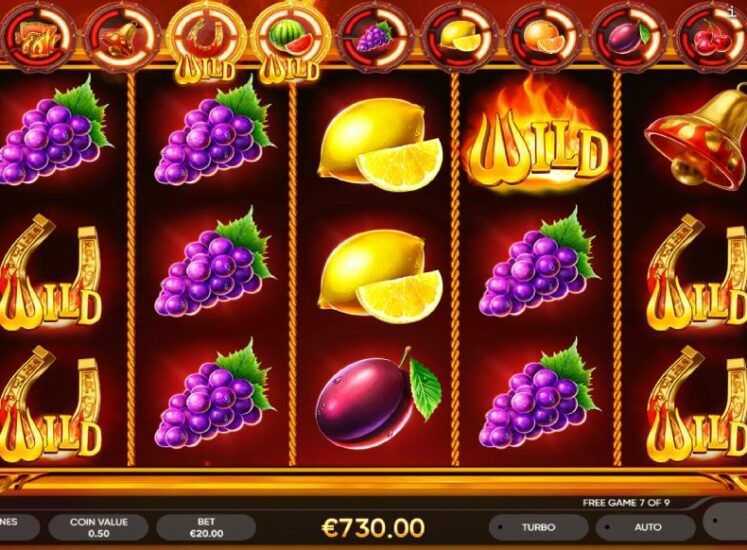Image resolution: width=747 pixels, height=550 pixels.
Task: Click the €730.00 win amount display
Action: 373,527
